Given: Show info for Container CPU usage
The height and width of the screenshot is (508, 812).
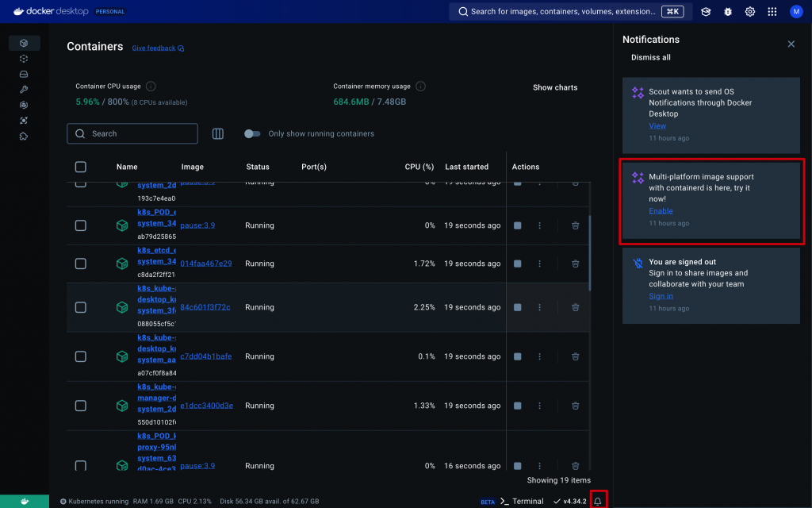Looking at the screenshot, I should click(151, 86).
